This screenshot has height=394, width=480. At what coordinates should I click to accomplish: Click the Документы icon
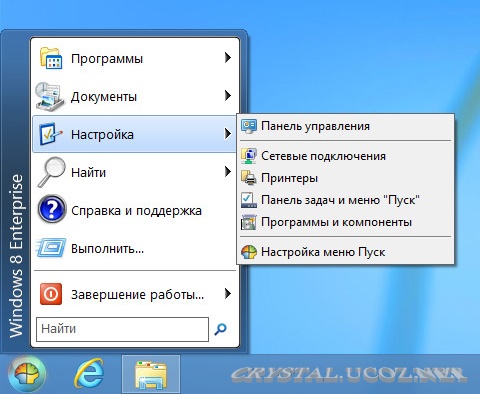tap(50, 97)
